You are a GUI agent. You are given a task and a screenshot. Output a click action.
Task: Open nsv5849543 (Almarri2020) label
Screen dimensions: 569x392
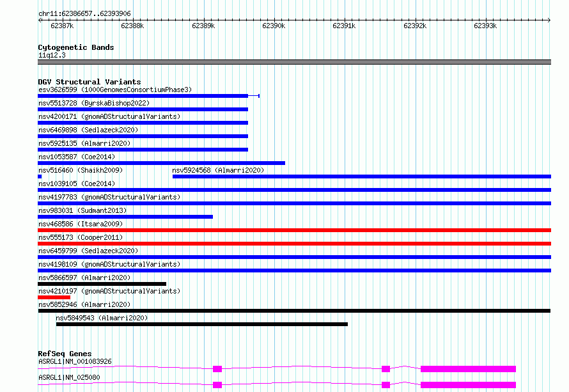tap(102, 318)
